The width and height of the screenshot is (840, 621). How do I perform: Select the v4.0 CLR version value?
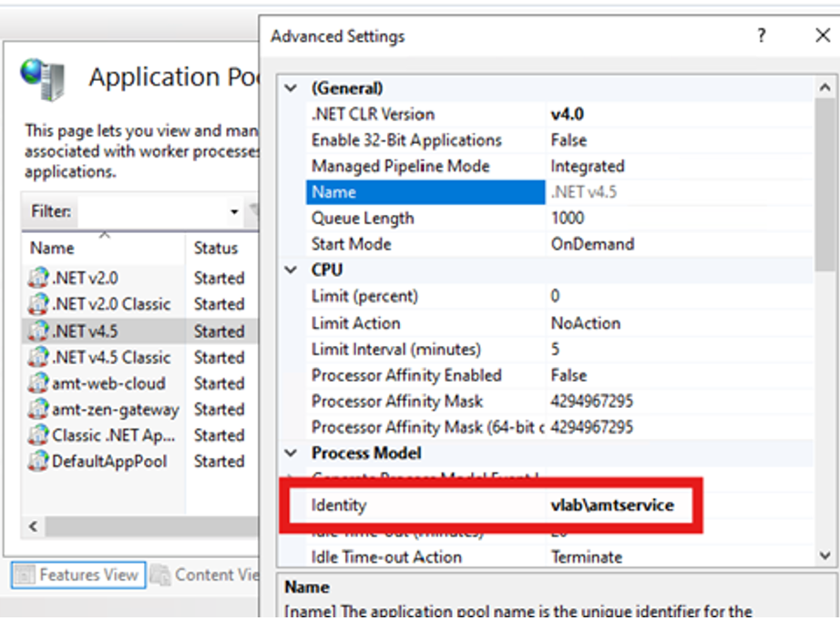[568, 114]
